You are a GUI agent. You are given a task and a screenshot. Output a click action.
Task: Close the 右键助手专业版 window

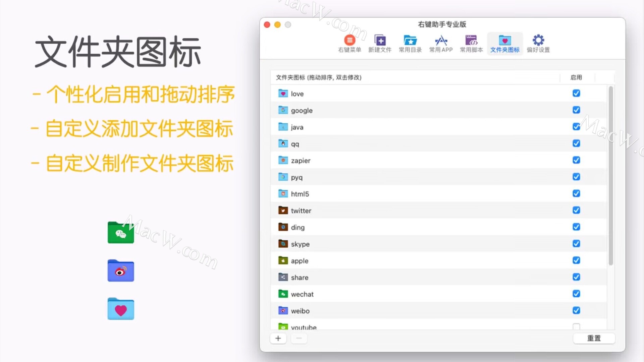[267, 25]
